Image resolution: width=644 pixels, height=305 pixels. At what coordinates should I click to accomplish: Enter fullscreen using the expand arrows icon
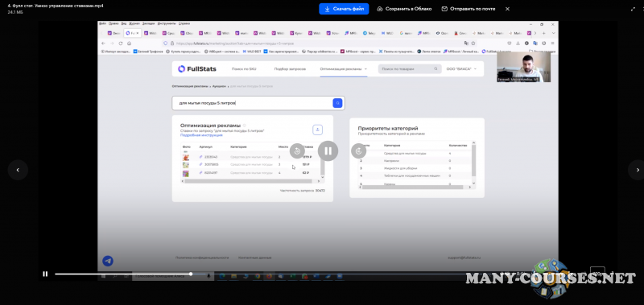pos(633,9)
